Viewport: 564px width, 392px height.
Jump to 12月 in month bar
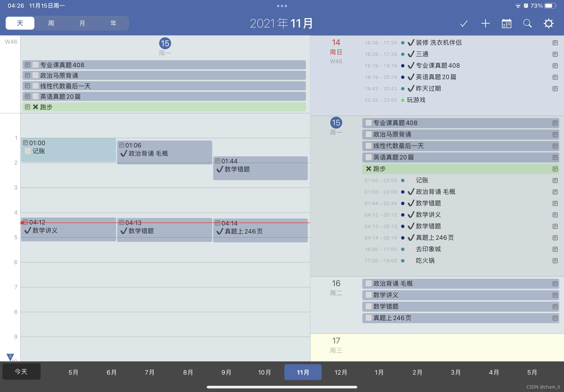pos(341,372)
